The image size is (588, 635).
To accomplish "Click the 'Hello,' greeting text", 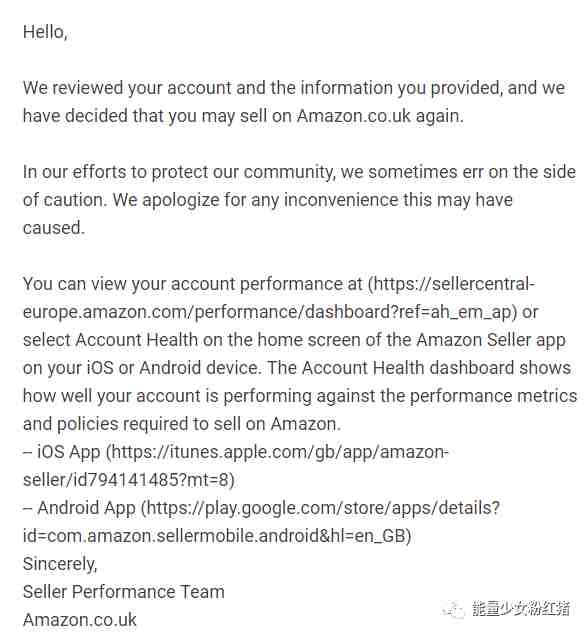I will click(45, 32).
